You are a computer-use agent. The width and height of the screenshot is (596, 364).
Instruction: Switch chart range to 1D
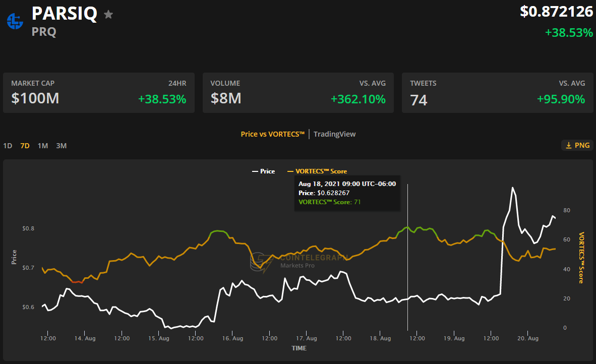[8, 146]
